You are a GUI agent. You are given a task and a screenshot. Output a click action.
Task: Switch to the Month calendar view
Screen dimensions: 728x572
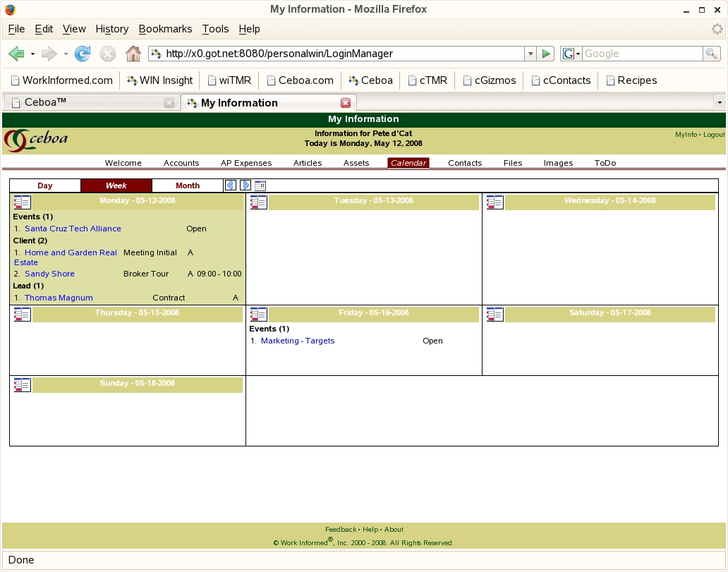pyautogui.click(x=188, y=185)
